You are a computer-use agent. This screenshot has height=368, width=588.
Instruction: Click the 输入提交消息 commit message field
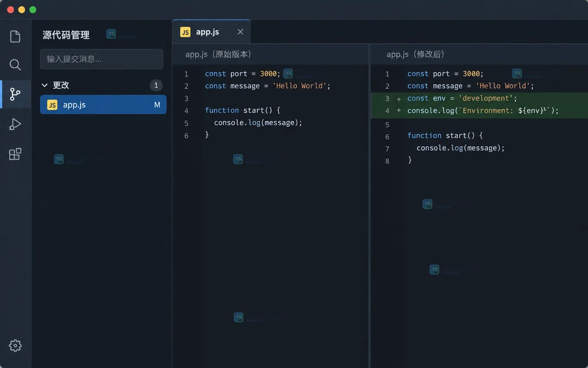pos(102,59)
